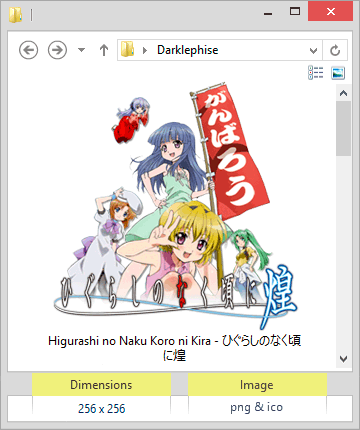Click the title bar folder icon
360x430 pixels.
(x=15, y=15)
